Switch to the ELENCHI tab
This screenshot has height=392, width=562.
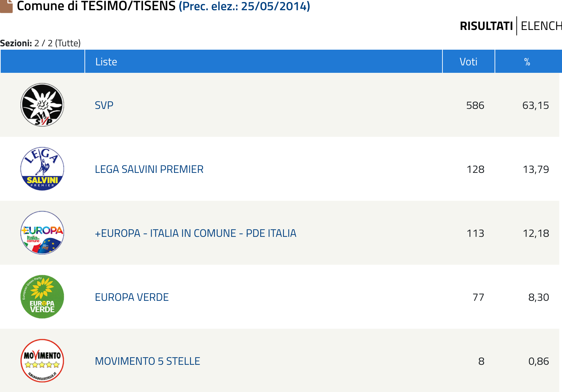click(x=541, y=26)
